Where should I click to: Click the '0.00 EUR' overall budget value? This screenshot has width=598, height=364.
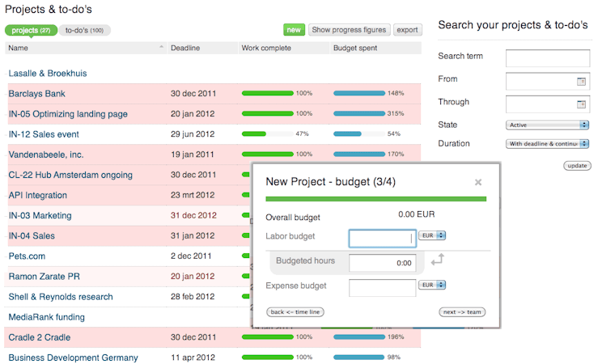click(x=417, y=214)
